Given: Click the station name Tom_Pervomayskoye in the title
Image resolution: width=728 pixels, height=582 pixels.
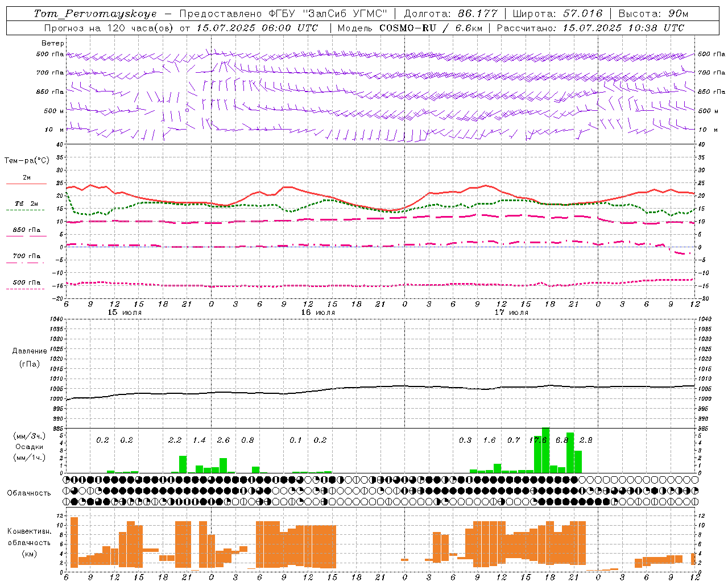Looking at the screenshot, I should click(95, 14).
